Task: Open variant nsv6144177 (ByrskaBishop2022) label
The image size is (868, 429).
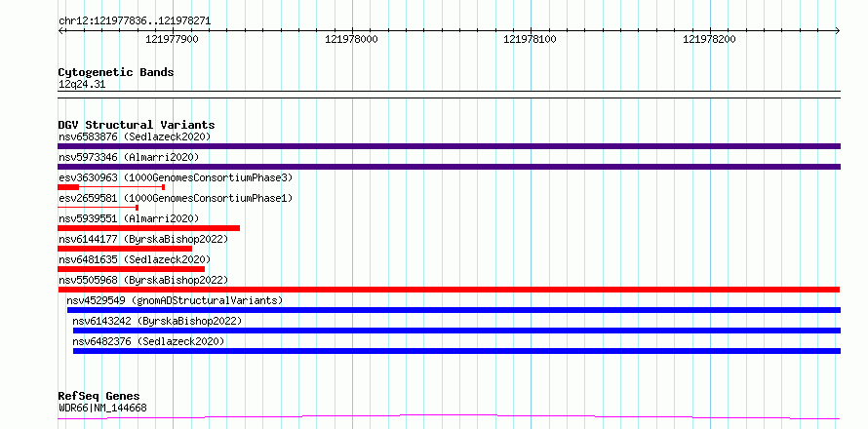Action: point(143,239)
